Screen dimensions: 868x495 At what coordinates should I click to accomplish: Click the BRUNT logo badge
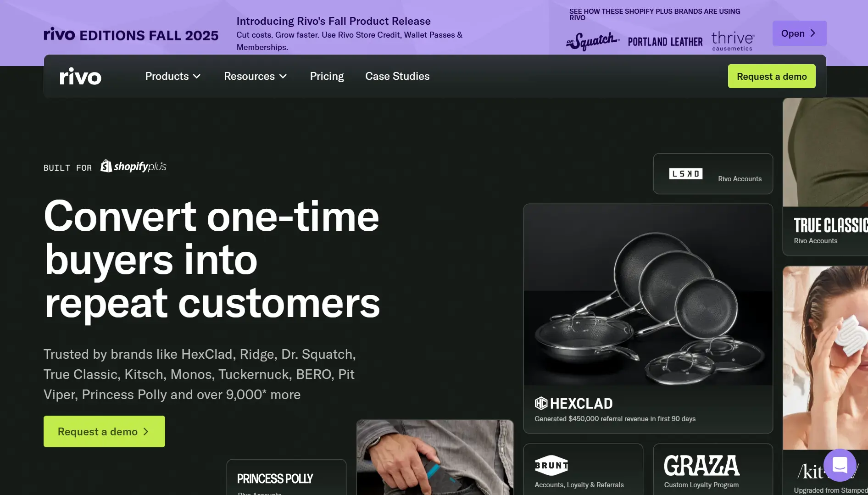551,466
